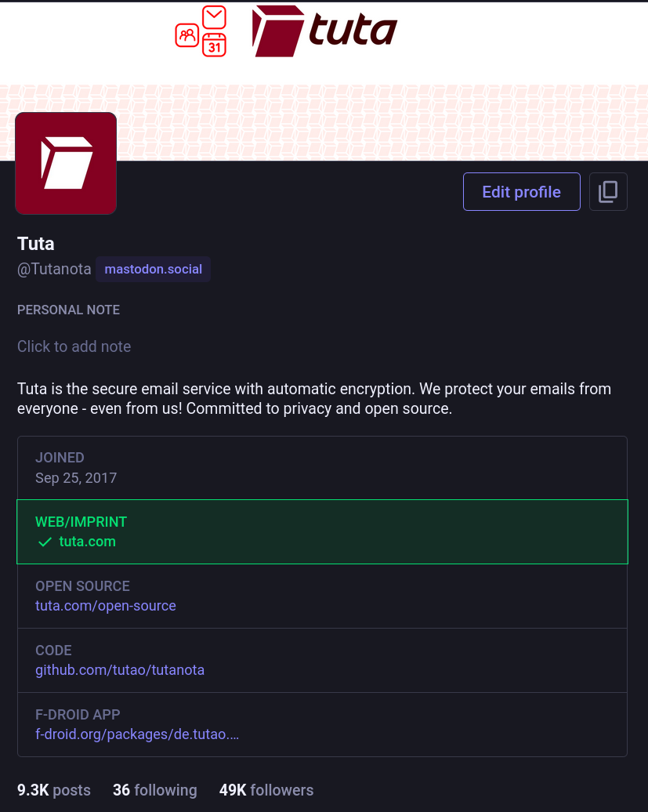648x812 pixels.
Task: Click the Tuta avatar image
Action: click(66, 163)
